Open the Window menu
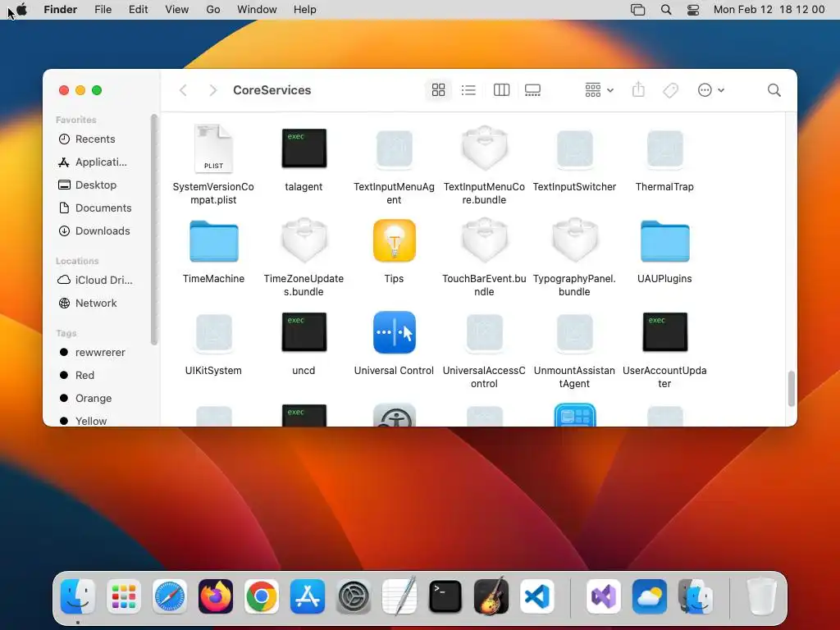The image size is (840, 630). [257, 10]
